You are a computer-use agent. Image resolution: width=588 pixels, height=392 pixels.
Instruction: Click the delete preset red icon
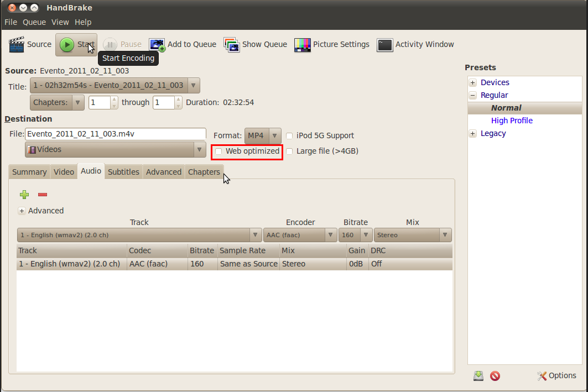[495, 376]
